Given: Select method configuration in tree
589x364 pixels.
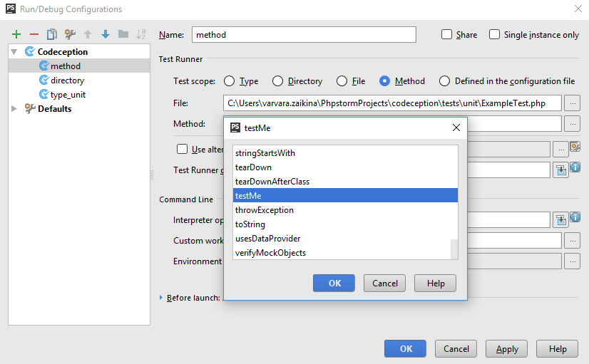Looking at the screenshot, I should tap(79, 66).
